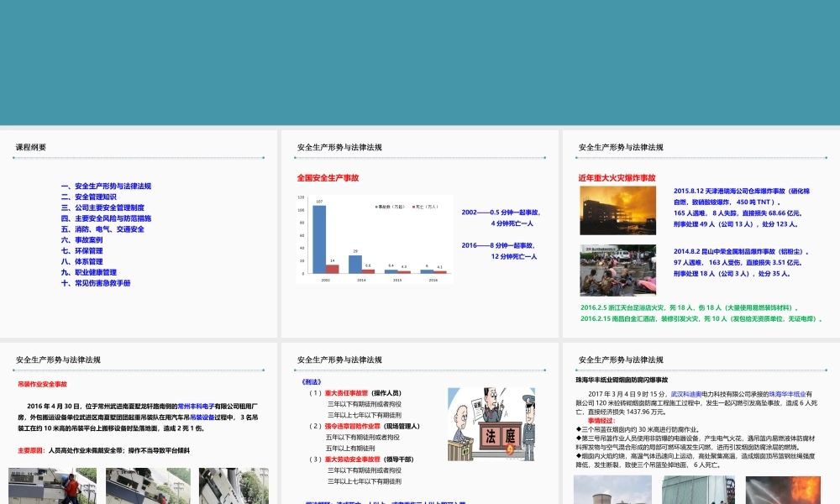Click the blue title 《刑法》
Viewport: 840px width, 504px height.
312,382
